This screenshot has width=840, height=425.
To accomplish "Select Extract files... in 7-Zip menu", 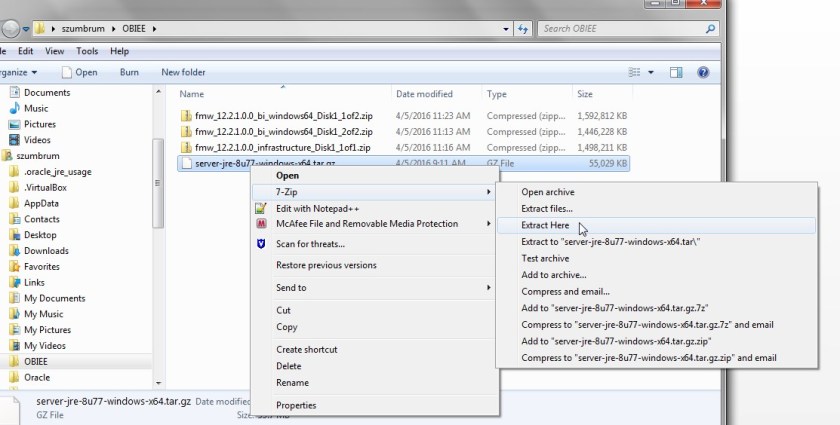I will (x=547, y=208).
